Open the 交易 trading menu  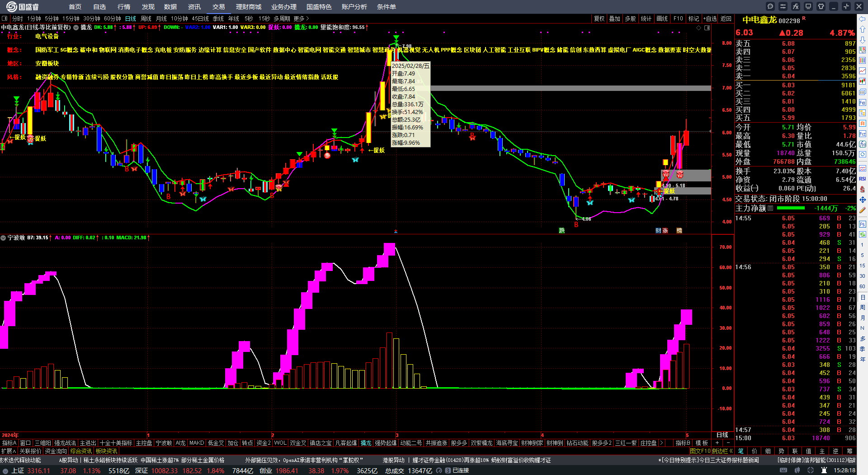(219, 7)
